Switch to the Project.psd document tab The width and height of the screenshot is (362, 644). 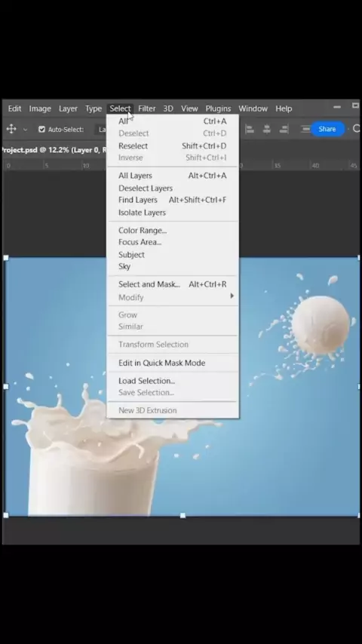(x=54, y=150)
